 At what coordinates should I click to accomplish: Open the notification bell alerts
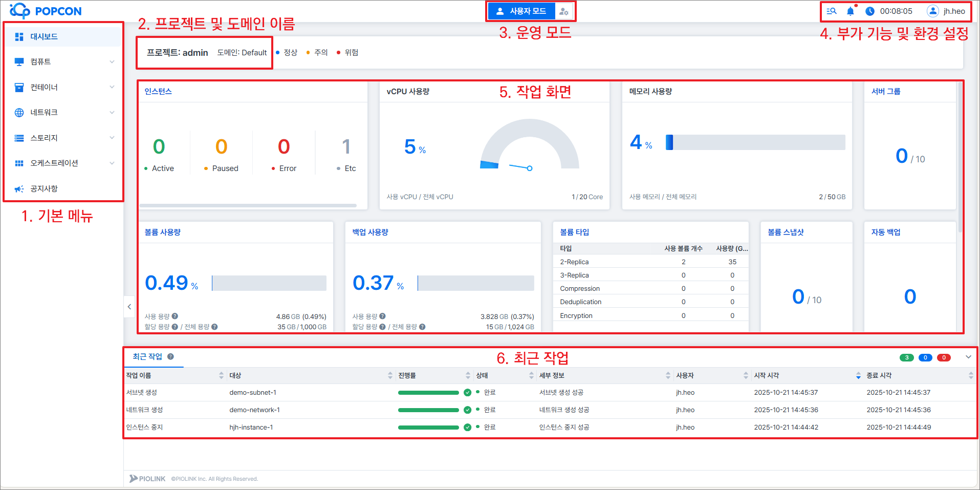coord(850,11)
